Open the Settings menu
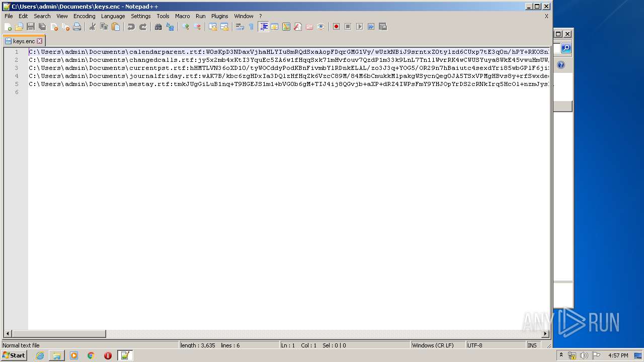 [x=141, y=16]
